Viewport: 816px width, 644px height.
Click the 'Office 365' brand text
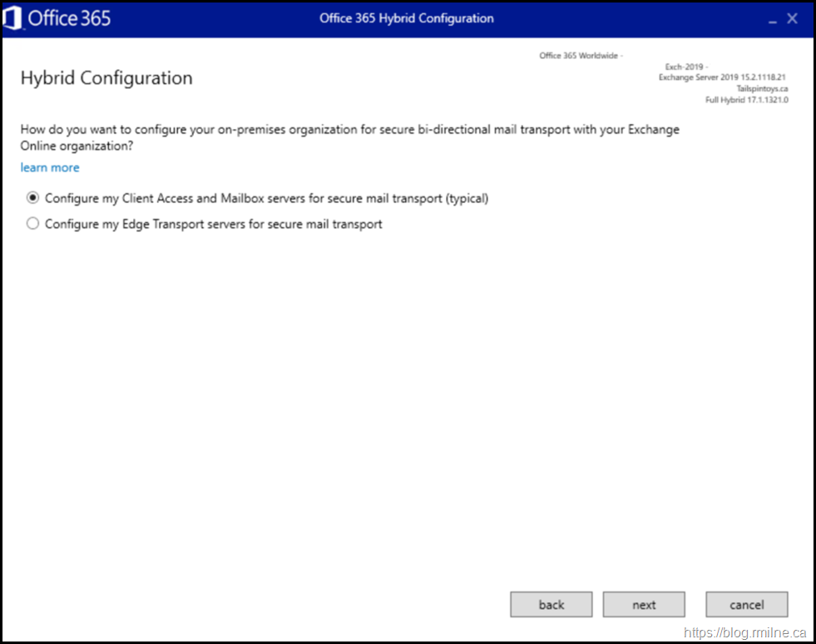click(x=69, y=18)
